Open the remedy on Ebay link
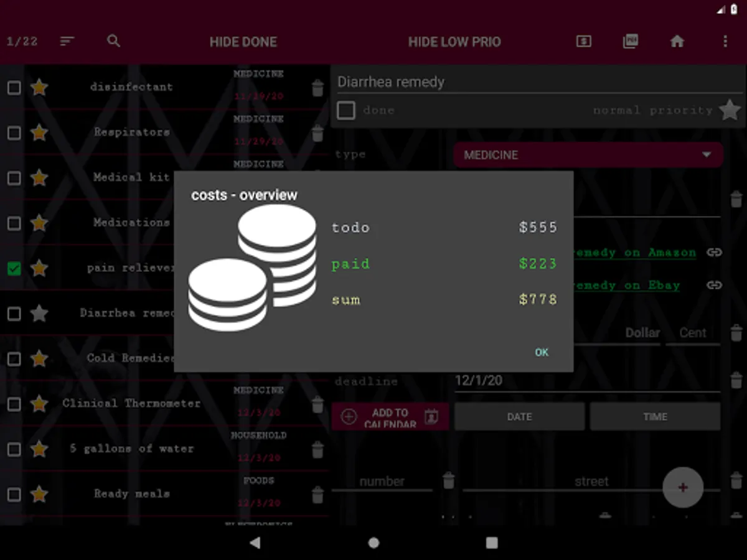747x560 pixels. click(626, 286)
